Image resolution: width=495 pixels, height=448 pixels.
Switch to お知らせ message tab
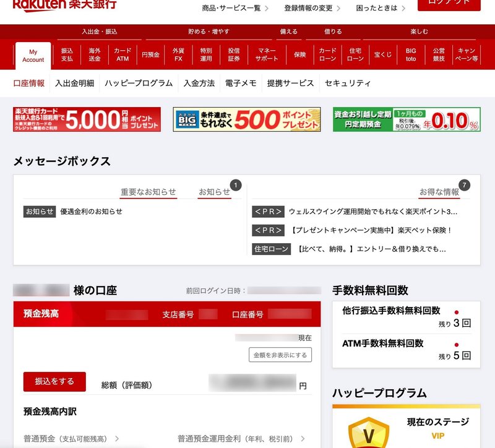(214, 192)
